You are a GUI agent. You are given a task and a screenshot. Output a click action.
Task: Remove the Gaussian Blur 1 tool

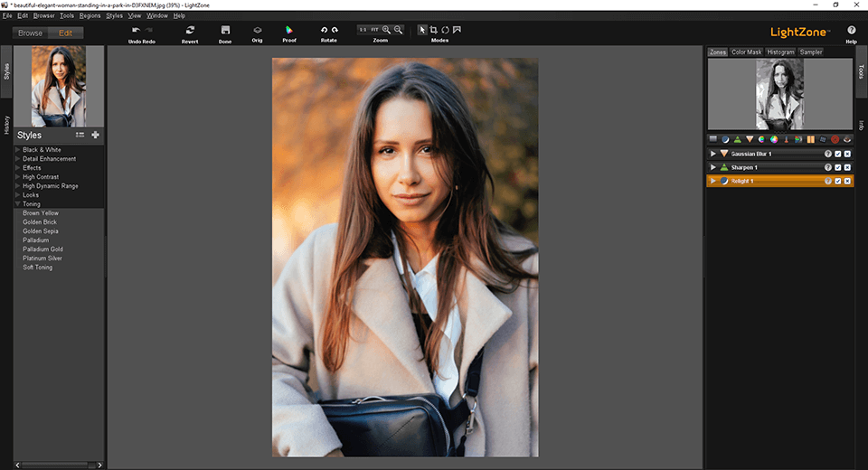point(847,154)
